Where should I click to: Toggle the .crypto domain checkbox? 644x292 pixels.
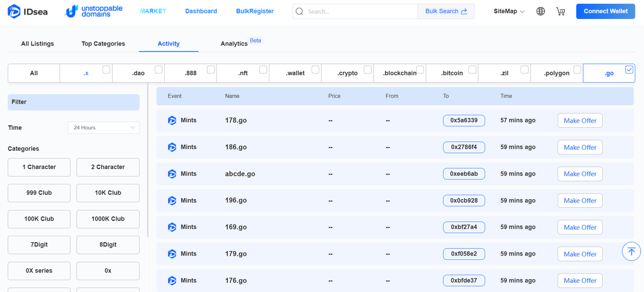pyautogui.click(x=368, y=69)
